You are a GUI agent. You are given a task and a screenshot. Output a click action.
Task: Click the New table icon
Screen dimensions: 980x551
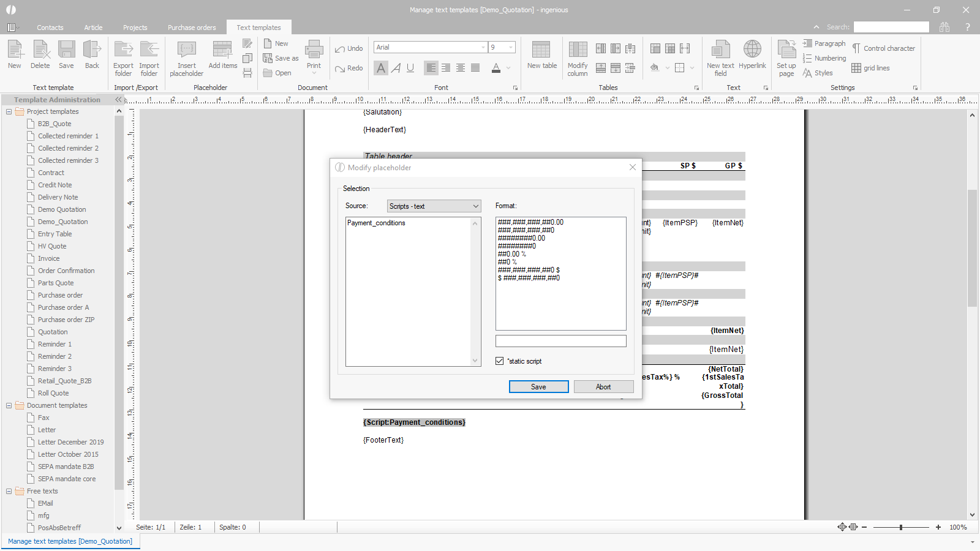point(541,55)
